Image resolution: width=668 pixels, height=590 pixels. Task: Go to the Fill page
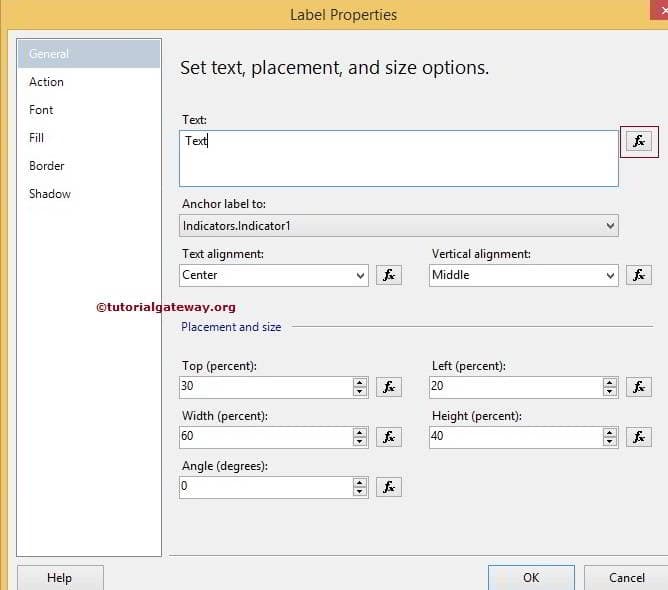click(x=89, y=138)
